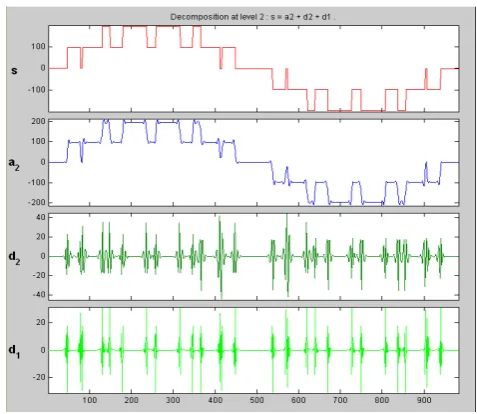Click the "-20" tick on d1 plot
The image size is (477, 414).
[39, 377]
